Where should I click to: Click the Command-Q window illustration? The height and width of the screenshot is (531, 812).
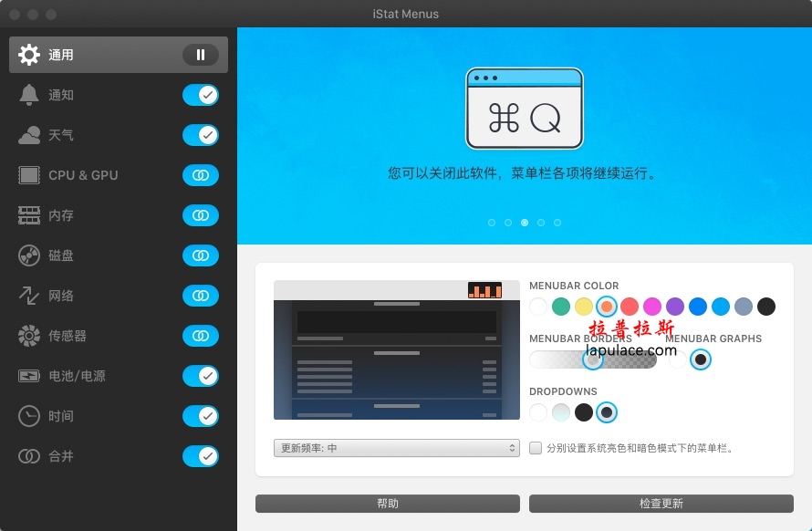524,109
